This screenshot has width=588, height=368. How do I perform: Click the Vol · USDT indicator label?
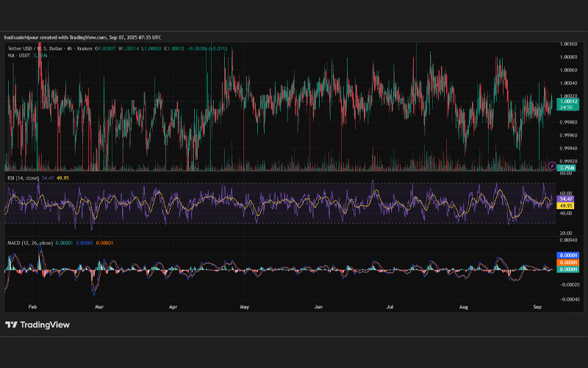tap(19, 55)
